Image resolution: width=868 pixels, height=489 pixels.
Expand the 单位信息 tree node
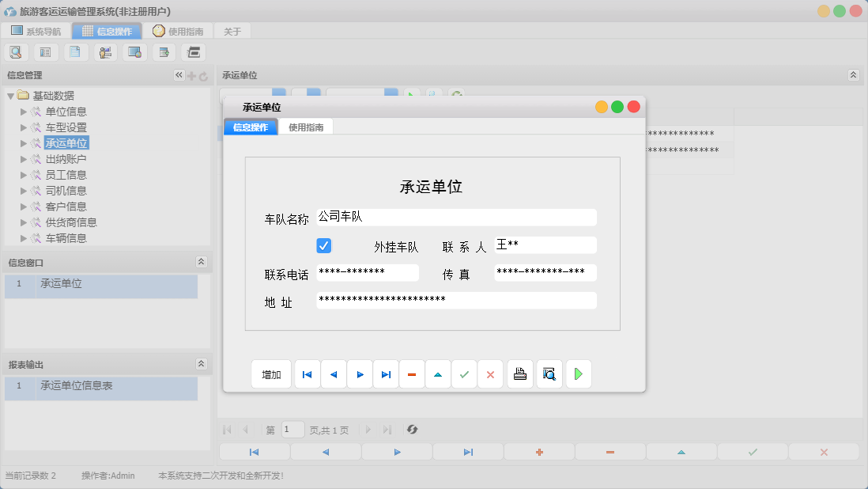24,111
